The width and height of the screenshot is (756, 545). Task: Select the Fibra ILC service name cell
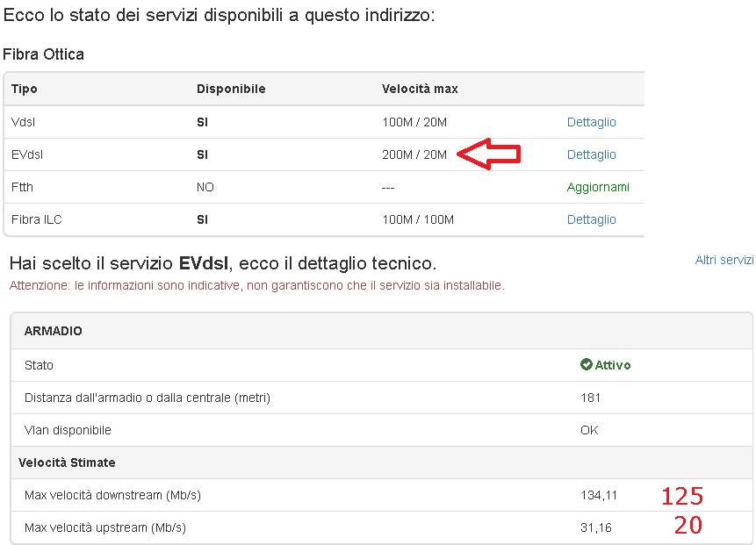(x=36, y=219)
